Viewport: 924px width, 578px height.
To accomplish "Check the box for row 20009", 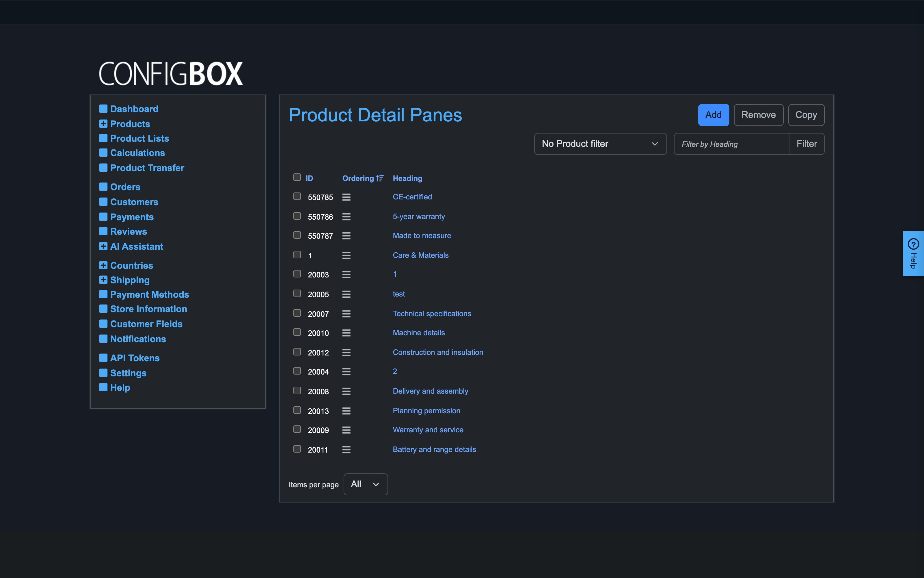I will pos(297,429).
